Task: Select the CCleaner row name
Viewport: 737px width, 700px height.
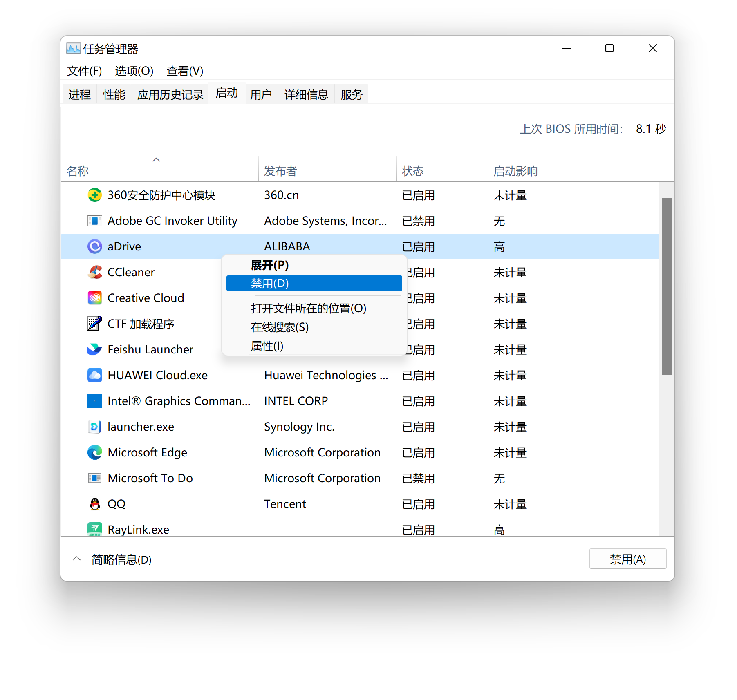Action: click(131, 272)
